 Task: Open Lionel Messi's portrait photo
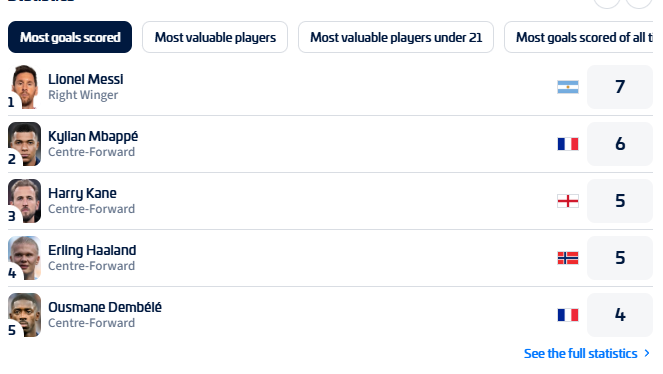[25, 87]
